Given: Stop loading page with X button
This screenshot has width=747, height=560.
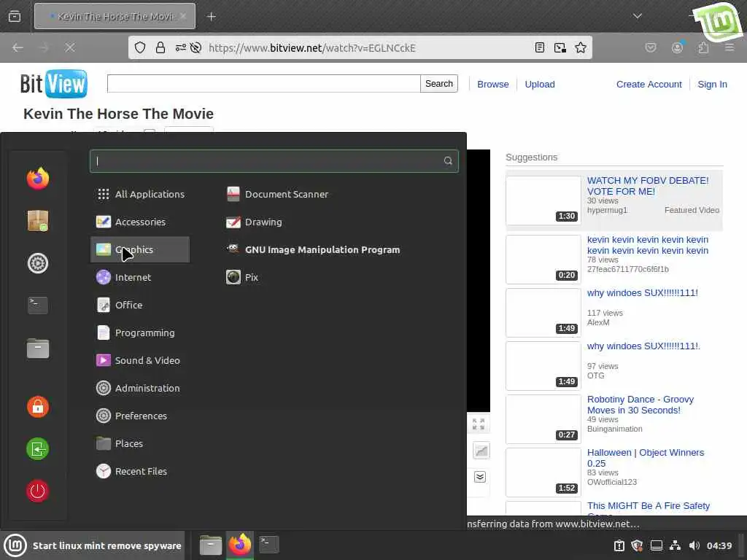Looking at the screenshot, I should pyautogui.click(x=70, y=47).
